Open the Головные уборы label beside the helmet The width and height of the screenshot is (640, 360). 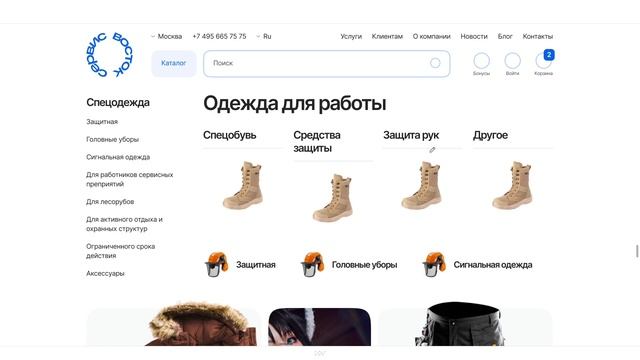click(364, 265)
